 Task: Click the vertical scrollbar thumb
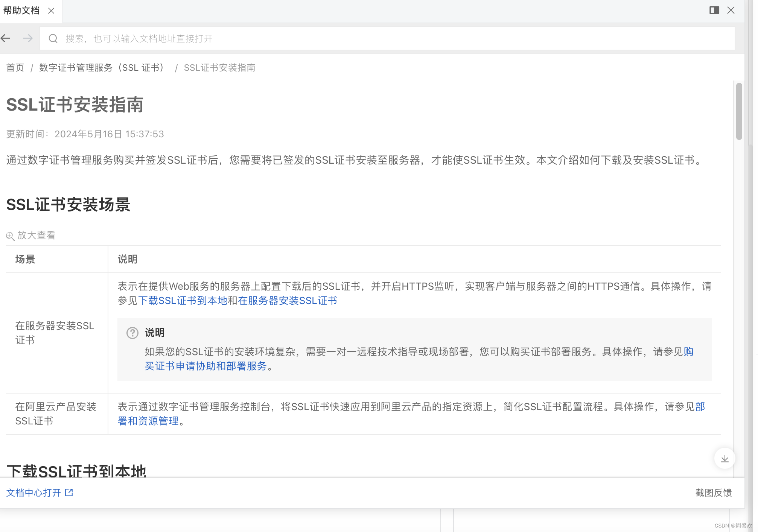[x=739, y=111]
